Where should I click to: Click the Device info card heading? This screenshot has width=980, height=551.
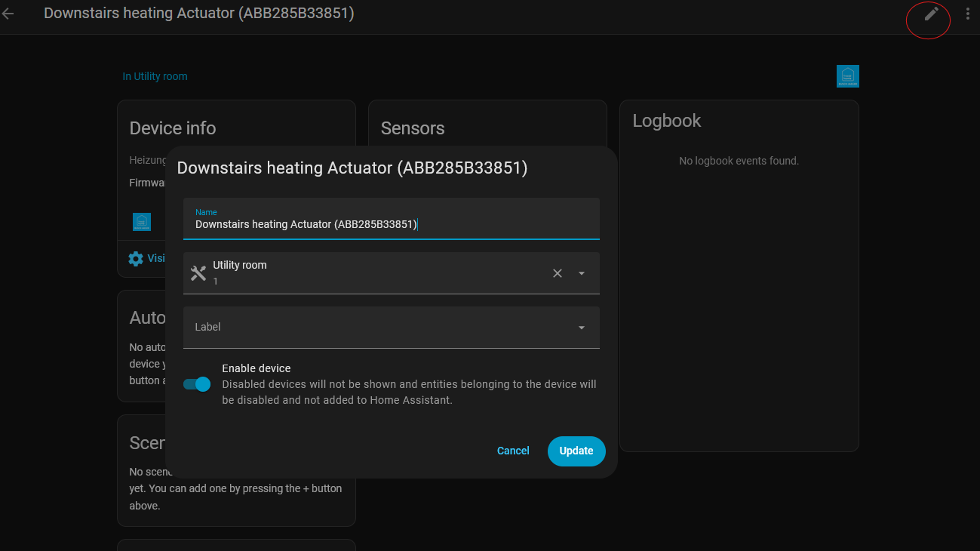[173, 128]
